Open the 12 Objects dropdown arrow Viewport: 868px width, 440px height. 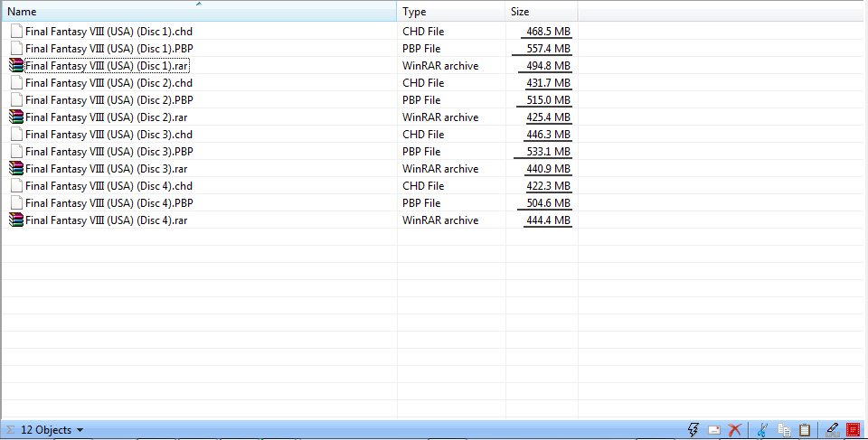(80, 430)
